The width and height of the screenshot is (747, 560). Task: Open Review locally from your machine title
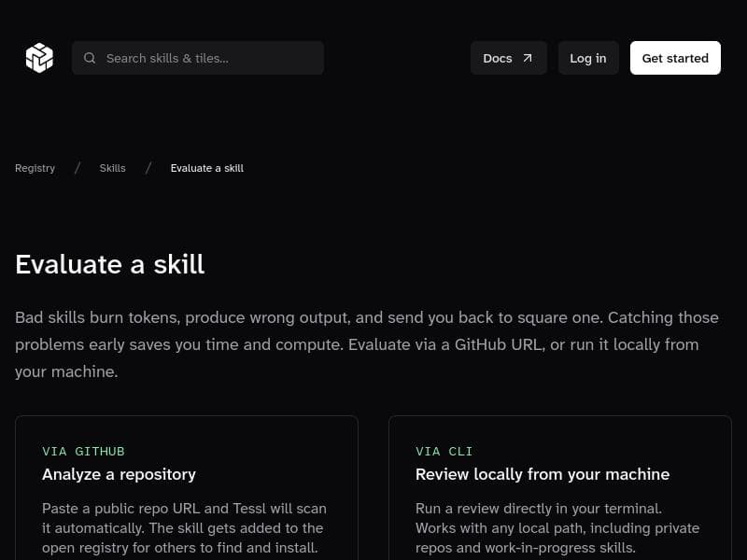pos(542,474)
